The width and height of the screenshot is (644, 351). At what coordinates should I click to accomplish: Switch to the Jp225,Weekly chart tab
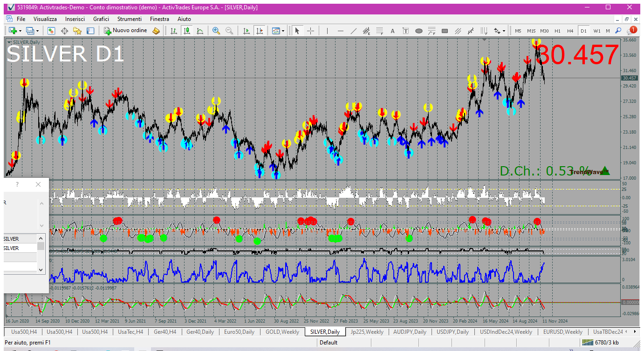click(x=367, y=332)
